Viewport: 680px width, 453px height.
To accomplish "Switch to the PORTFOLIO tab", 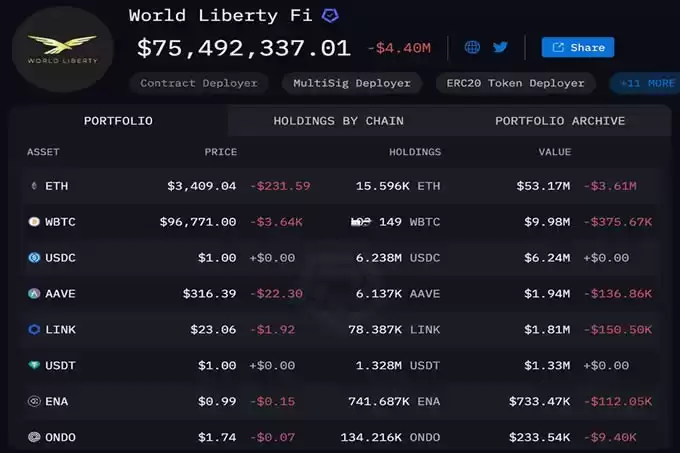I will 118,121.
